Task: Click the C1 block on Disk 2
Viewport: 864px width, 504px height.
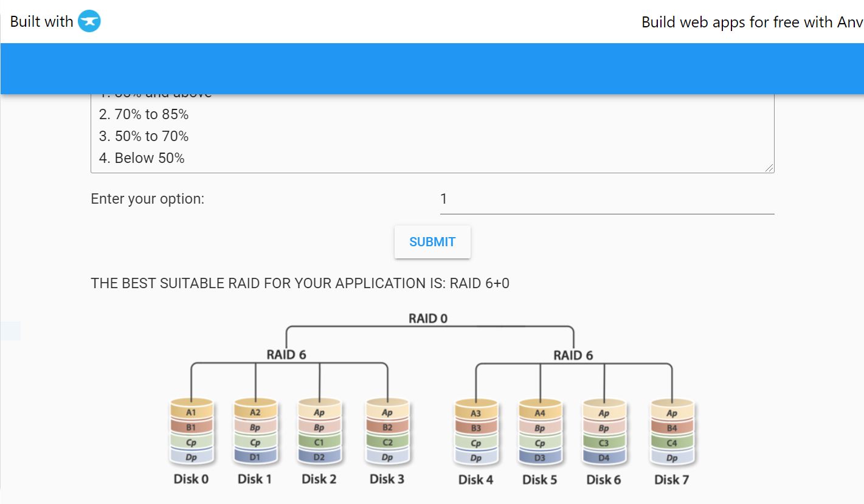Action: tap(319, 443)
